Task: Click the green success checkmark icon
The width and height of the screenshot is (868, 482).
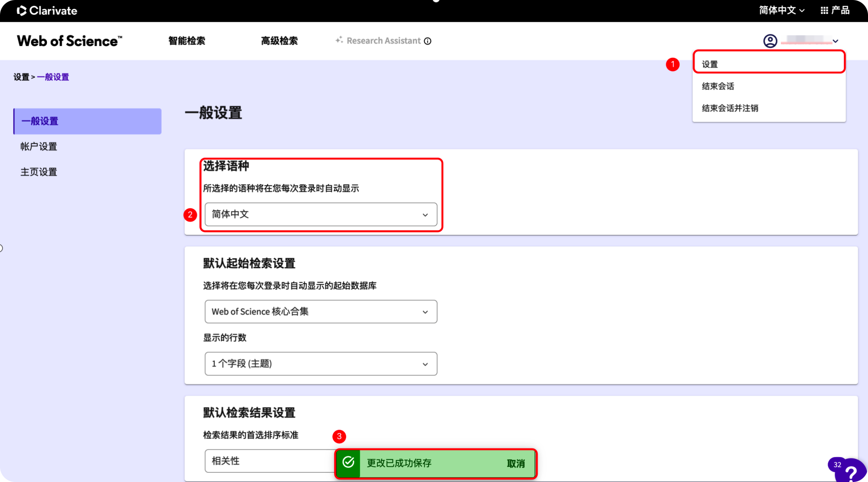Action: (348, 463)
